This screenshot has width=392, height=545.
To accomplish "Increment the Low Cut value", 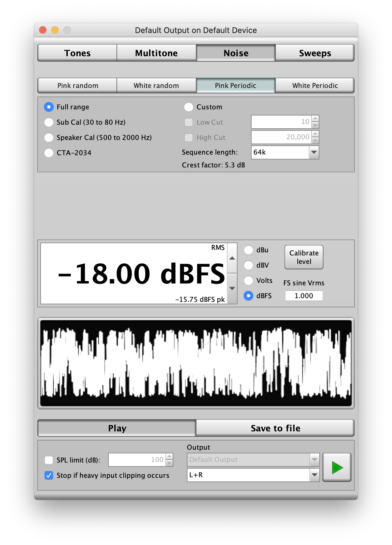I will point(315,119).
